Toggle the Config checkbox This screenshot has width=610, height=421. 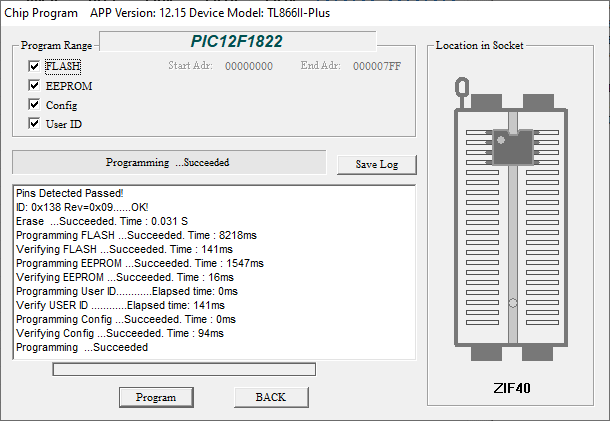point(34,105)
